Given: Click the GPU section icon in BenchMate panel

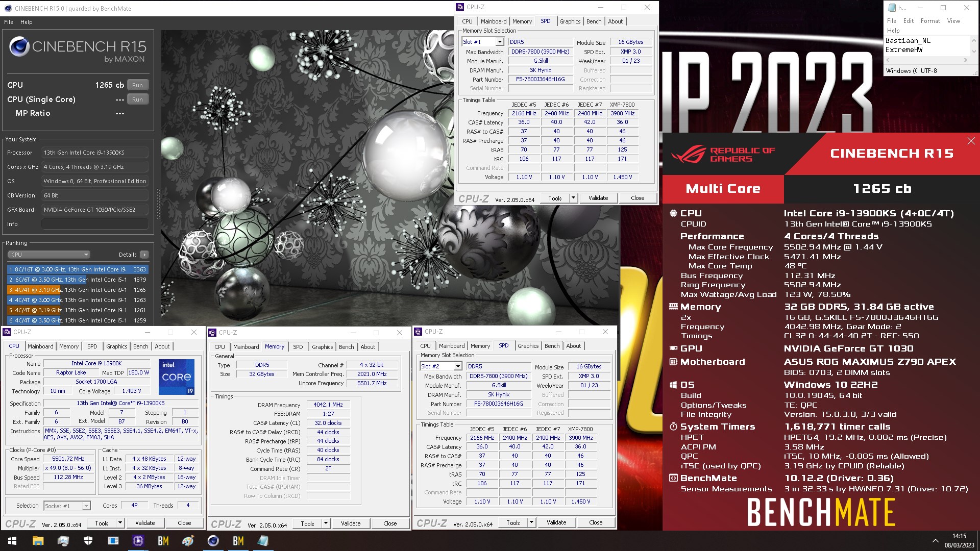Looking at the screenshot, I should coord(673,348).
